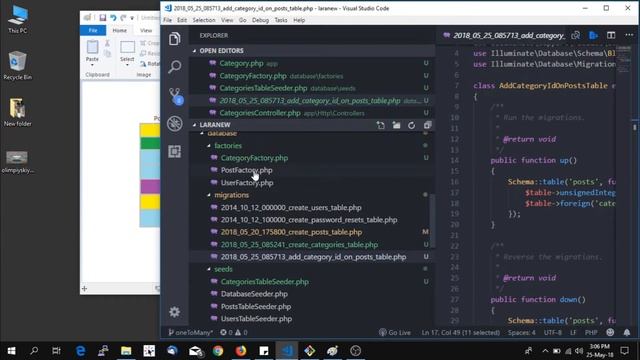Click the Undo icon in Paint window

click(x=113, y=18)
